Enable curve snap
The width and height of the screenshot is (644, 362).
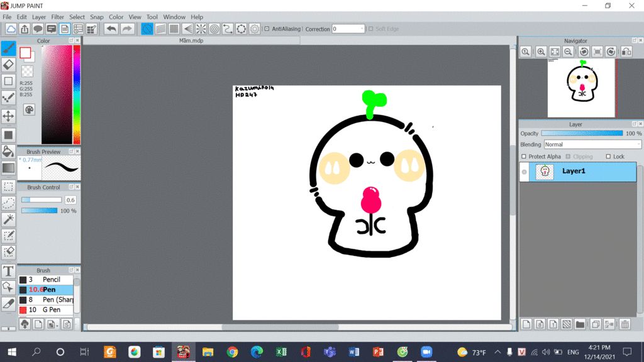228,29
